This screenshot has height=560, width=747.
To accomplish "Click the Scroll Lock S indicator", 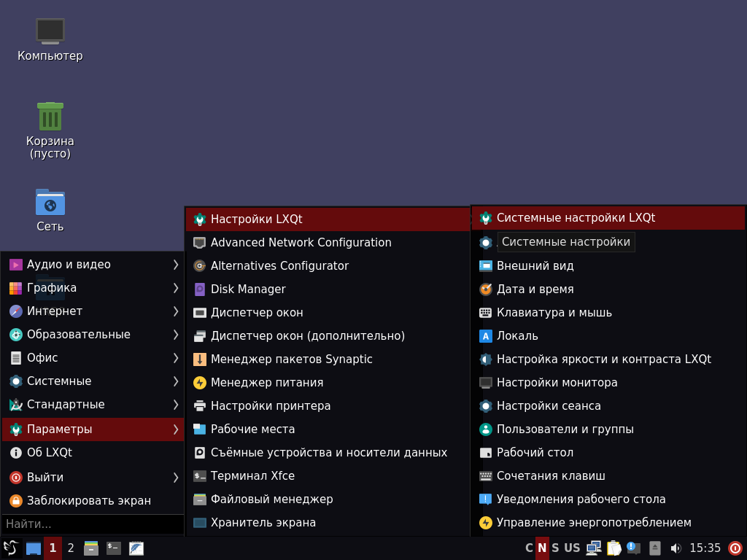I will 555,548.
